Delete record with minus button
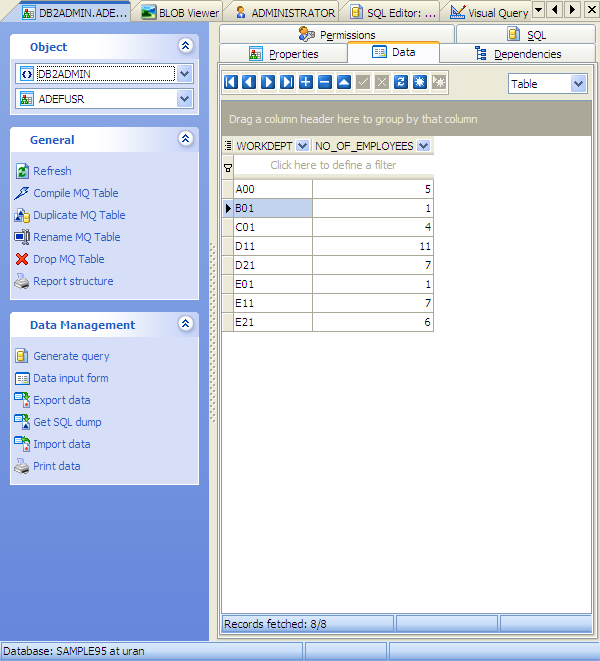The image size is (600, 661). [x=325, y=82]
